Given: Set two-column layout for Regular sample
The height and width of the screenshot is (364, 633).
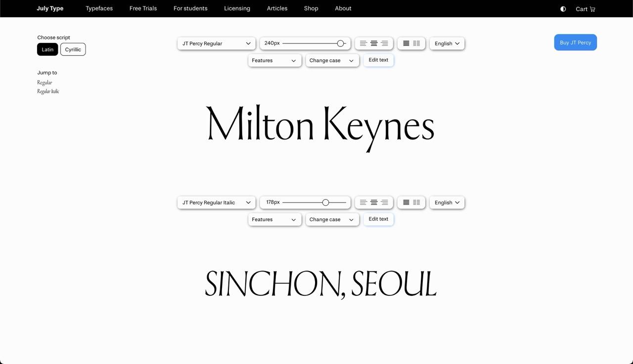Looking at the screenshot, I should (416, 44).
